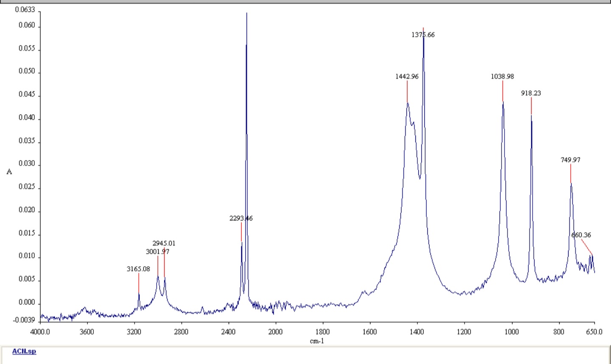This screenshot has width=611, height=364.
Task: Click the A absorbance y-axis label
Action: click(9, 172)
